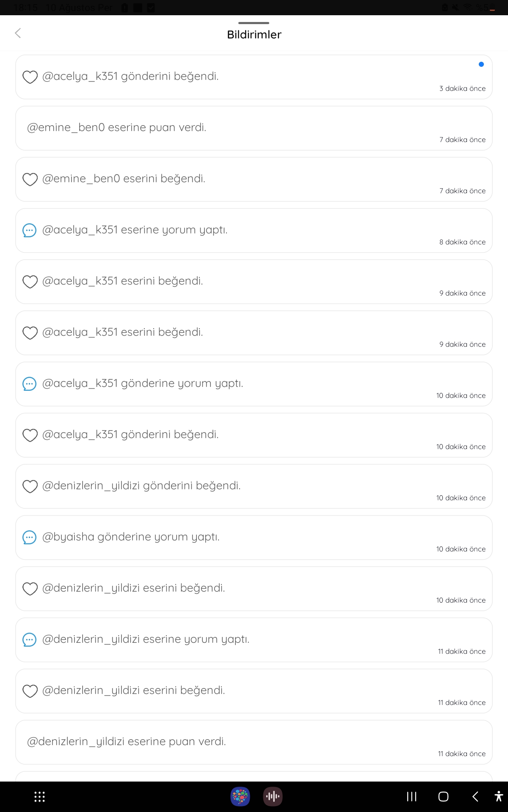Tap heart icon on 3 dakika önce notification
The width and height of the screenshot is (508, 812).
pos(30,77)
